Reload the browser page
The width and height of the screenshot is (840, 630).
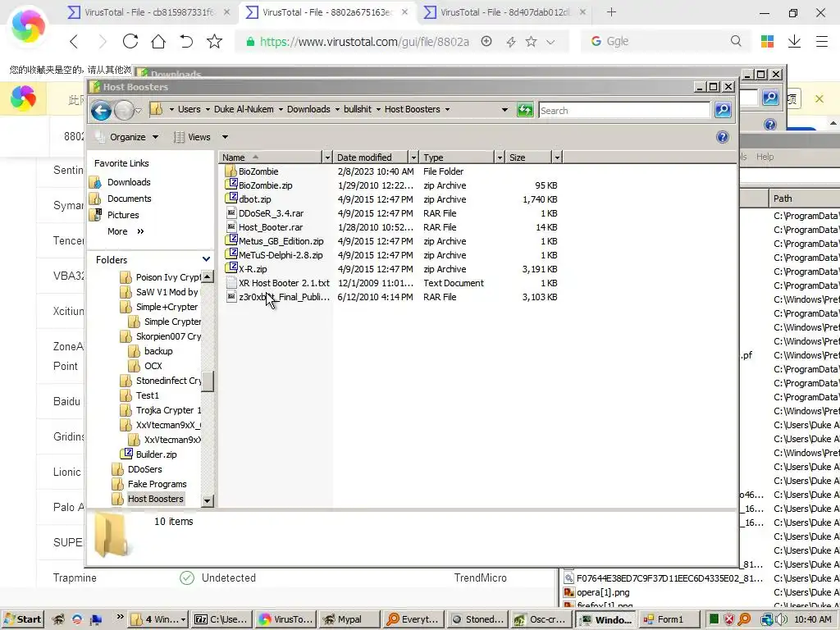click(x=130, y=41)
